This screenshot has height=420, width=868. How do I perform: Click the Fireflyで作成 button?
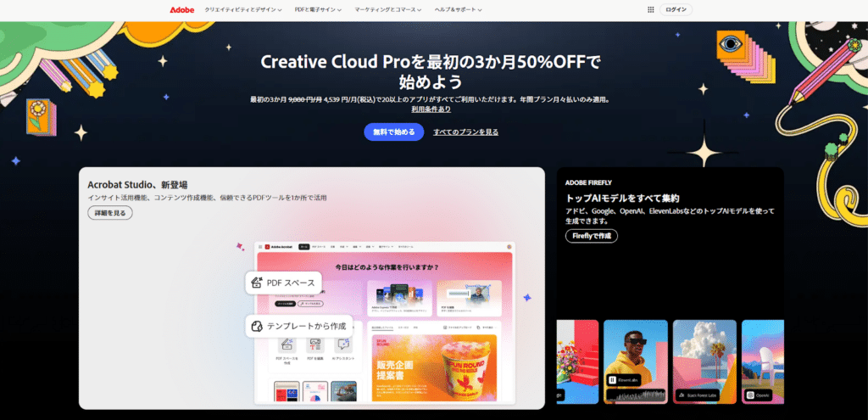pos(592,236)
